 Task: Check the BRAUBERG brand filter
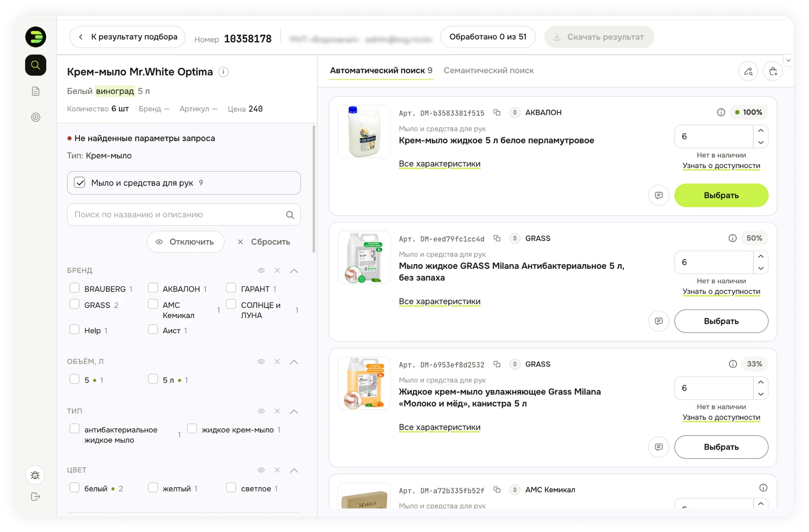74,288
